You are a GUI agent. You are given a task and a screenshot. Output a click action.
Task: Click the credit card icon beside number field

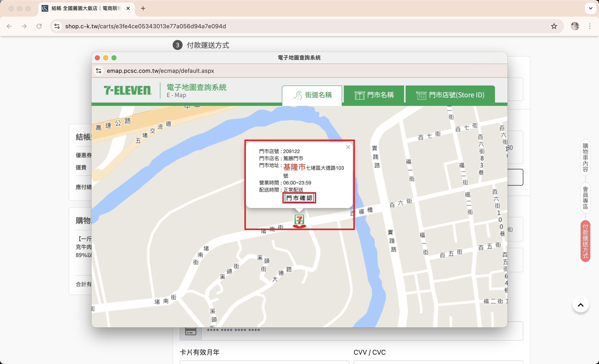pyautogui.click(x=191, y=331)
